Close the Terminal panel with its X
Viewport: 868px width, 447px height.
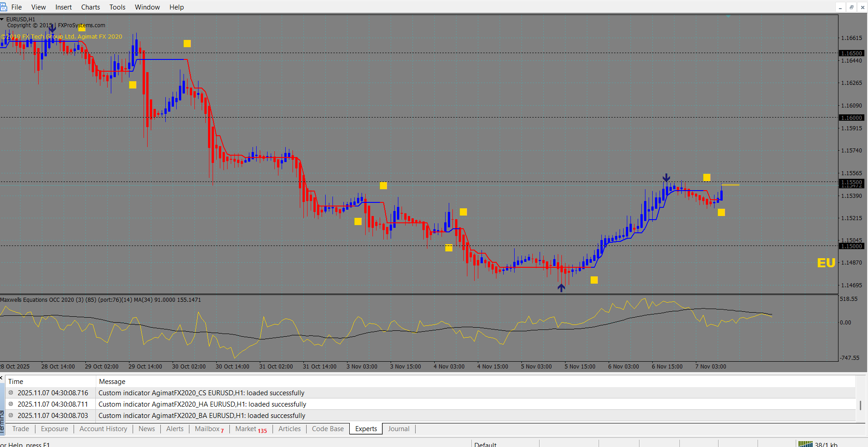tap(2, 378)
